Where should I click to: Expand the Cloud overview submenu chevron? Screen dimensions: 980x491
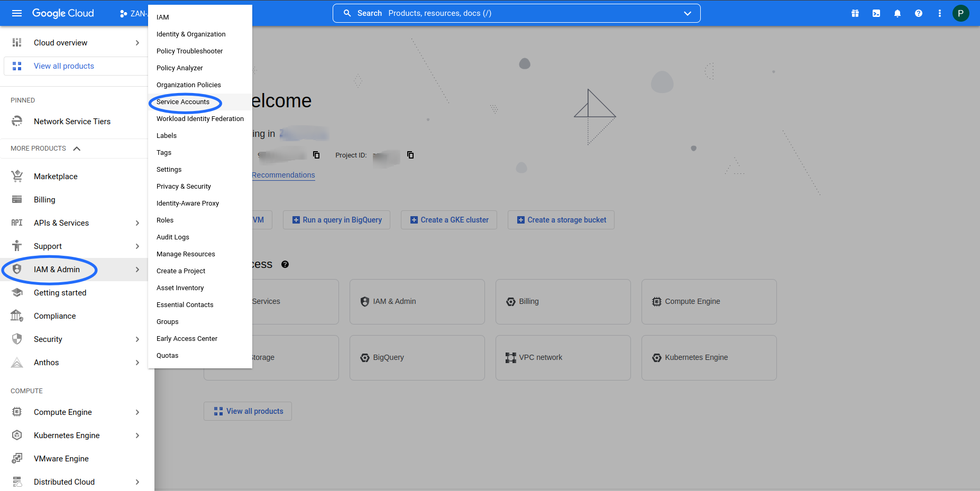[x=138, y=43]
